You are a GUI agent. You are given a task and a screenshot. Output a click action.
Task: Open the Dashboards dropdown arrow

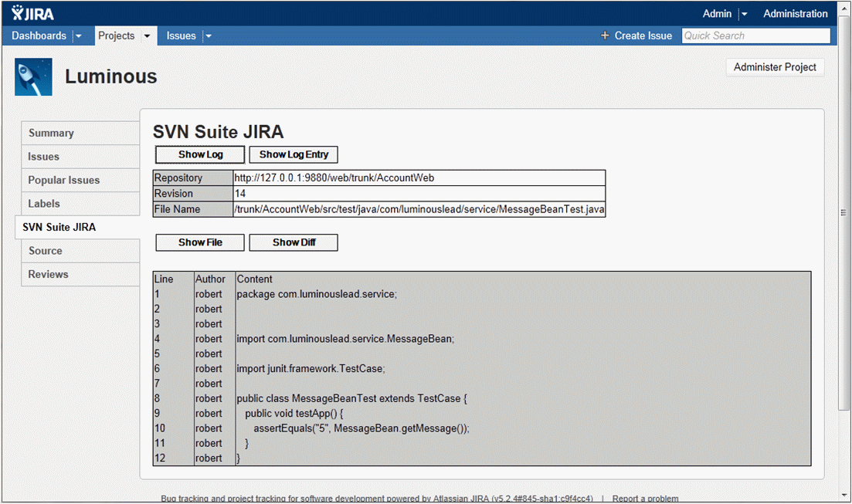pyautogui.click(x=77, y=36)
